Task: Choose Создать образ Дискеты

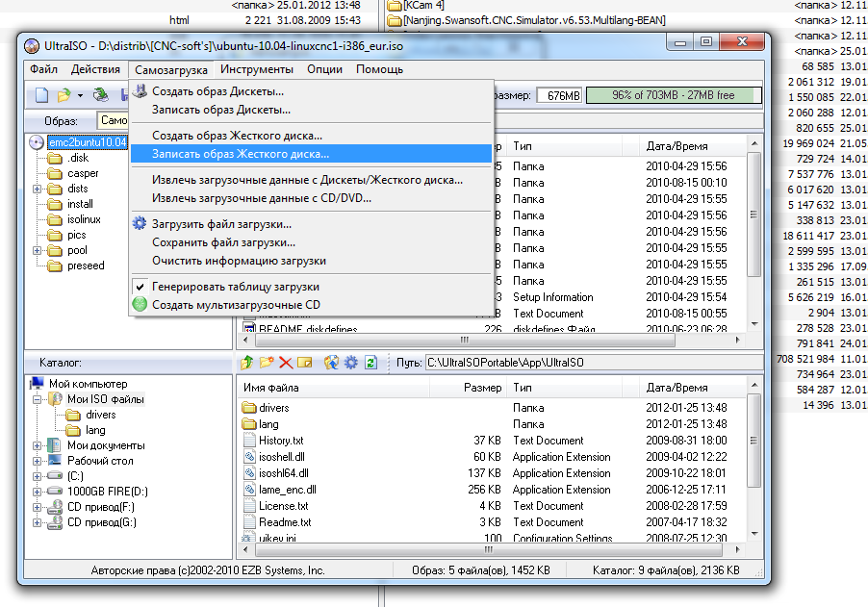Action: tap(311, 91)
